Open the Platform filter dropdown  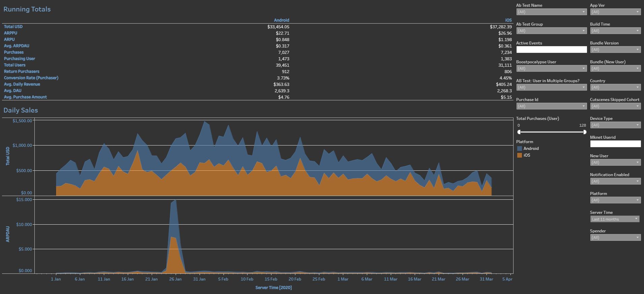coord(615,200)
